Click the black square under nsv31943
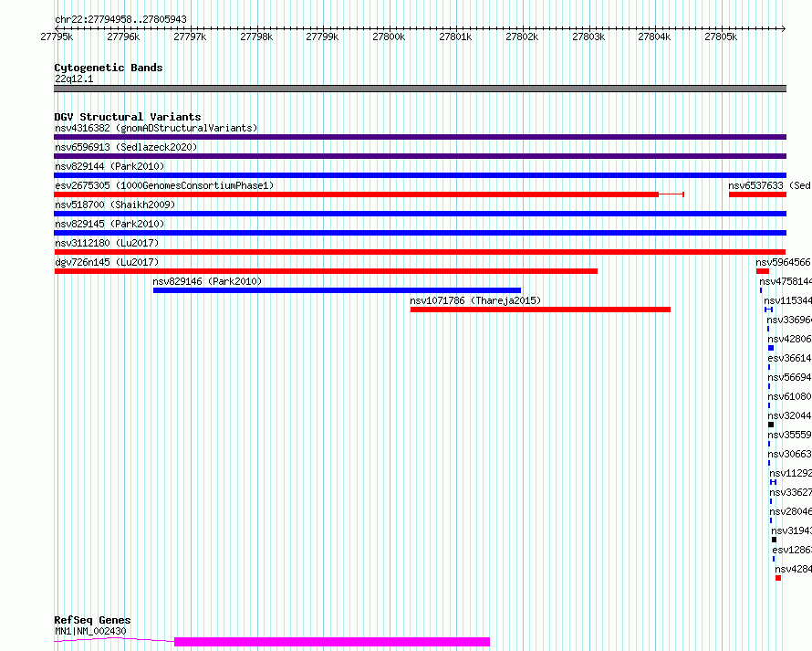Viewport: 812px width, 651px height. tap(775, 540)
